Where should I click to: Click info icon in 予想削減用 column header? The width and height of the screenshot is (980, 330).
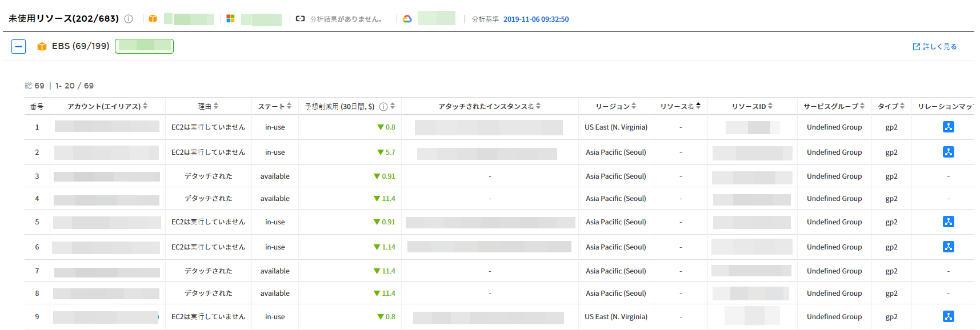(383, 107)
